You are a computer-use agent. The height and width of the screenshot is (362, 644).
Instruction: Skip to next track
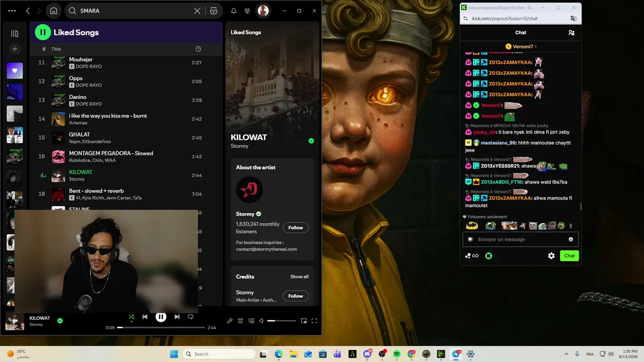[x=177, y=317]
